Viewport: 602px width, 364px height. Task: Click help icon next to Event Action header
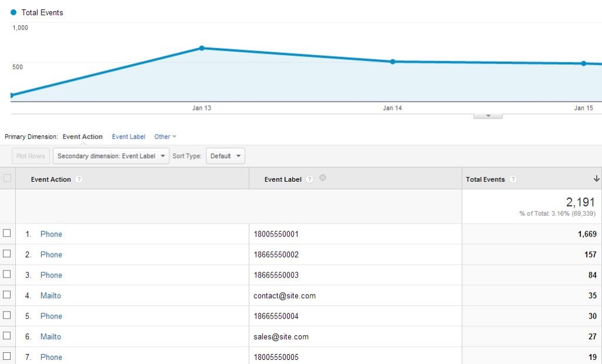click(79, 179)
